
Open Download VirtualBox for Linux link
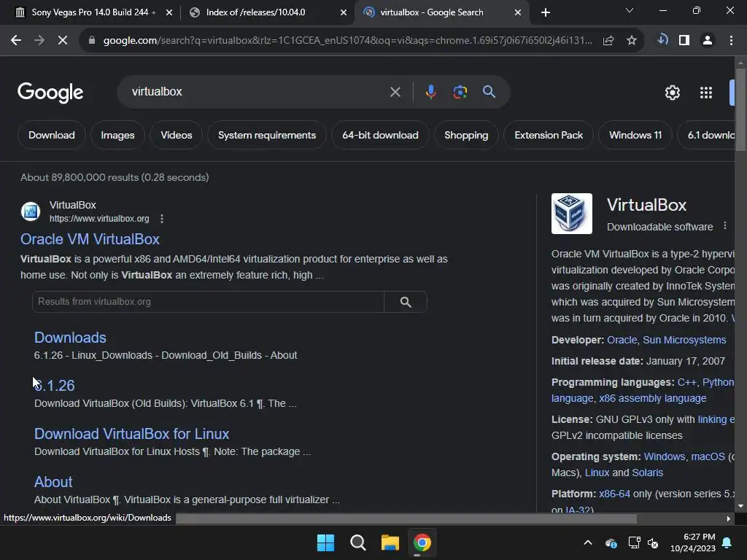[131, 434]
